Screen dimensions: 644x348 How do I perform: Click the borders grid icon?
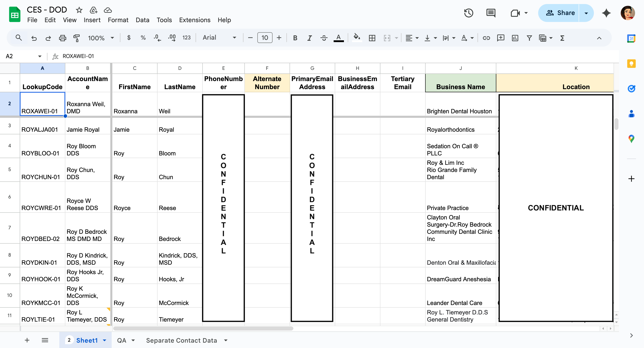pos(372,38)
